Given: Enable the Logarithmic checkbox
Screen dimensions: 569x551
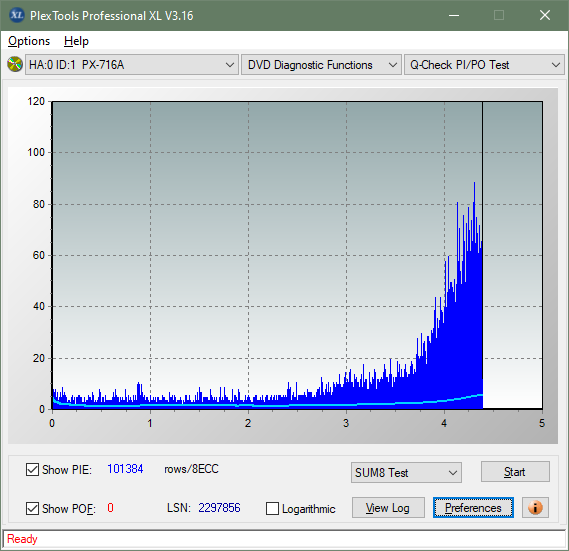Looking at the screenshot, I should (x=272, y=509).
